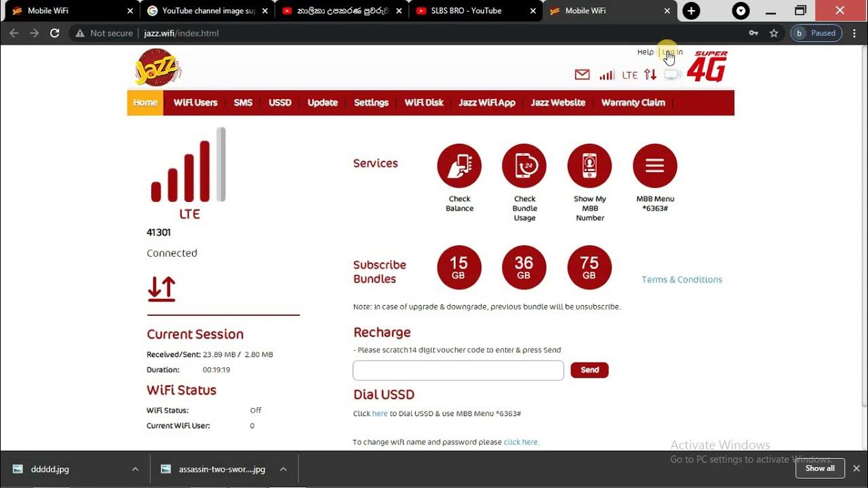The width and height of the screenshot is (868, 488).
Task: Open the ddddd.jpg downloaded file
Action: pos(50,469)
